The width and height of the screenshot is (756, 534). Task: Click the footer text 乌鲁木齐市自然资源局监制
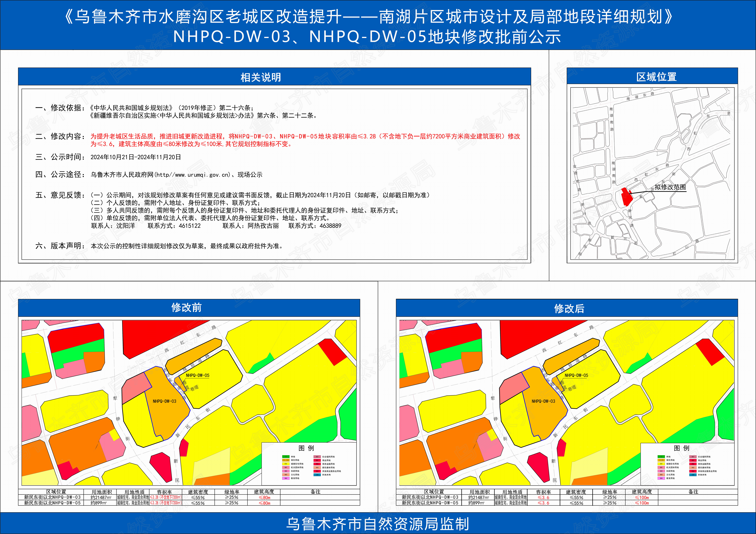click(x=378, y=524)
